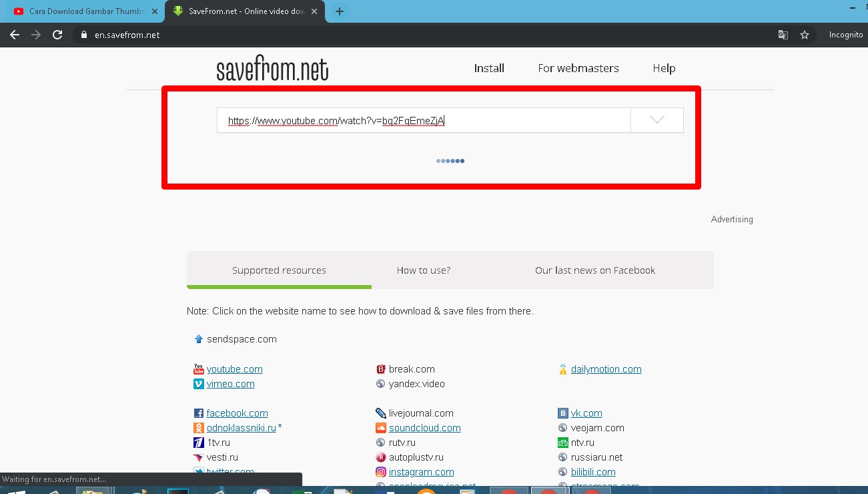This screenshot has width=868, height=494.
Task: Click the vesti.ru icon
Action: (198, 457)
